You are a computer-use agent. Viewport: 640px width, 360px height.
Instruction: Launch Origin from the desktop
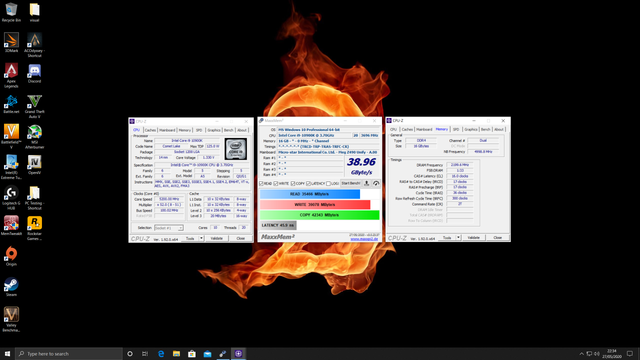point(11,256)
